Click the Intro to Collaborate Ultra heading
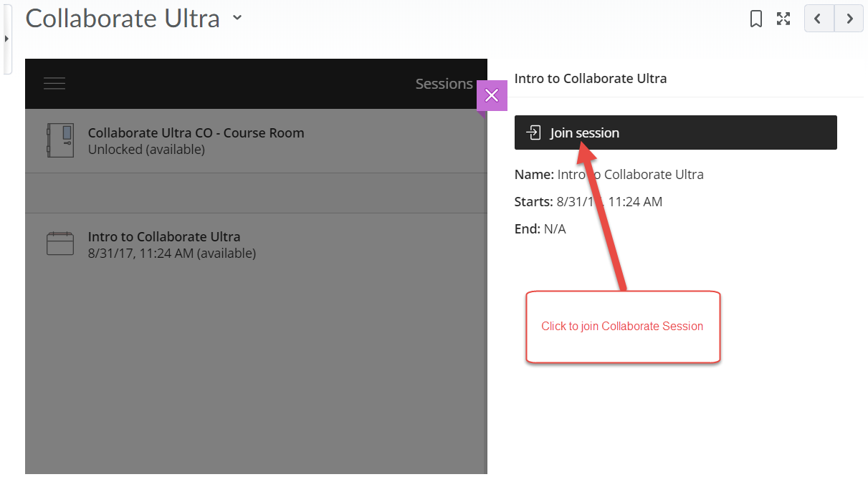Screen dimensions: 868x487 coord(591,78)
